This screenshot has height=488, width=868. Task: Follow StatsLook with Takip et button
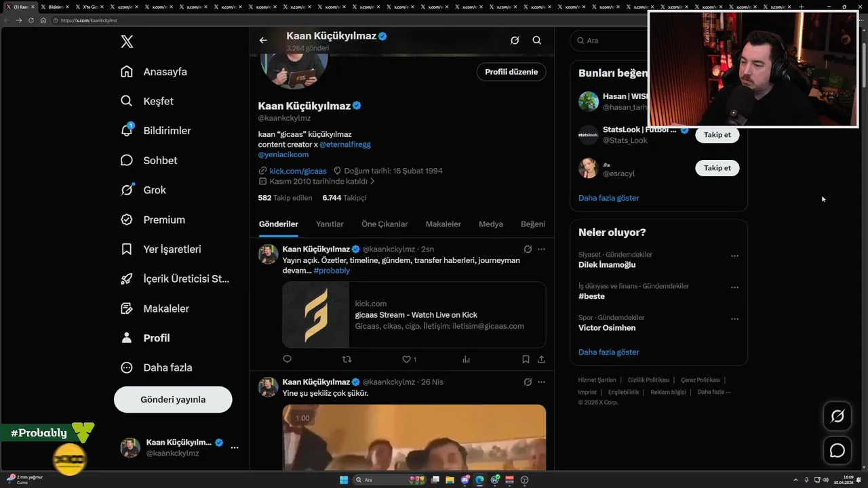pyautogui.click(x=717, y=134)
